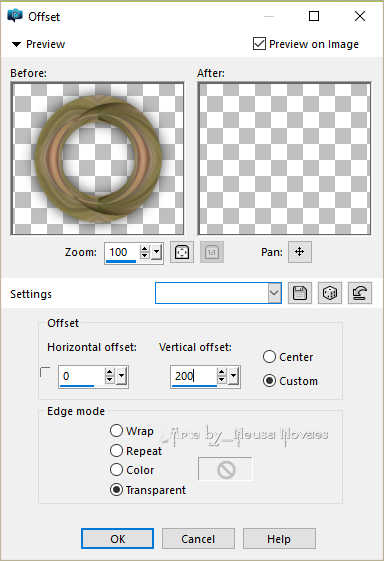This screenshot has width=384, height=561.
Task: Click the PaintShop Pro icon in title bar
Action: (15, 16)
